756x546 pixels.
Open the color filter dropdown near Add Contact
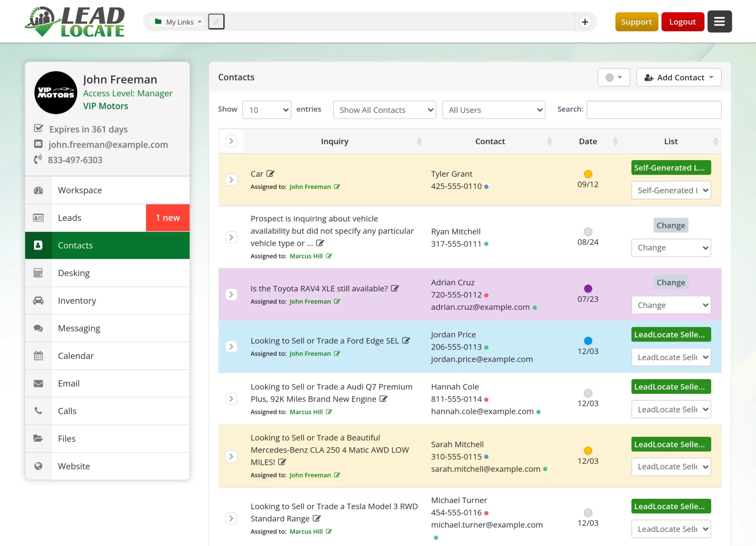tap(614, 77)
